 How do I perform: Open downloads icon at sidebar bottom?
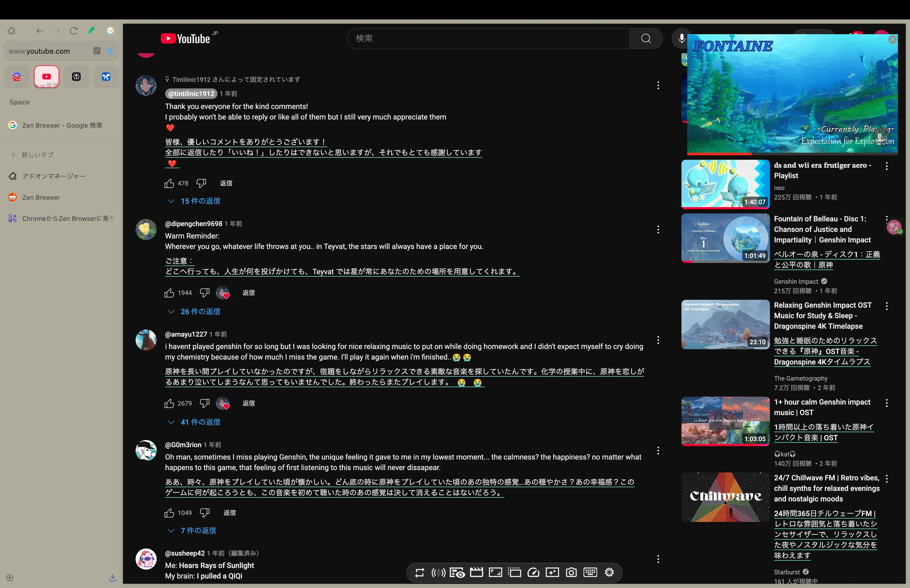(x=113, y=578)
